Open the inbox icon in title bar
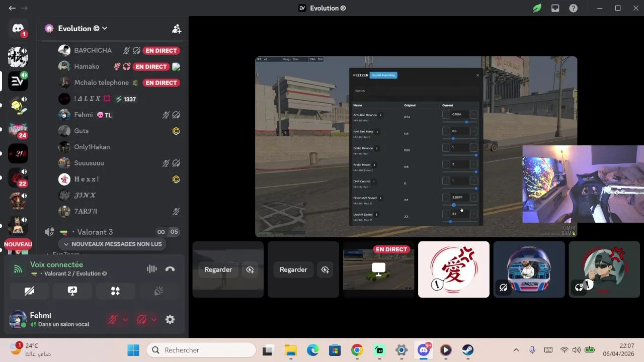 tap(555, 8)
